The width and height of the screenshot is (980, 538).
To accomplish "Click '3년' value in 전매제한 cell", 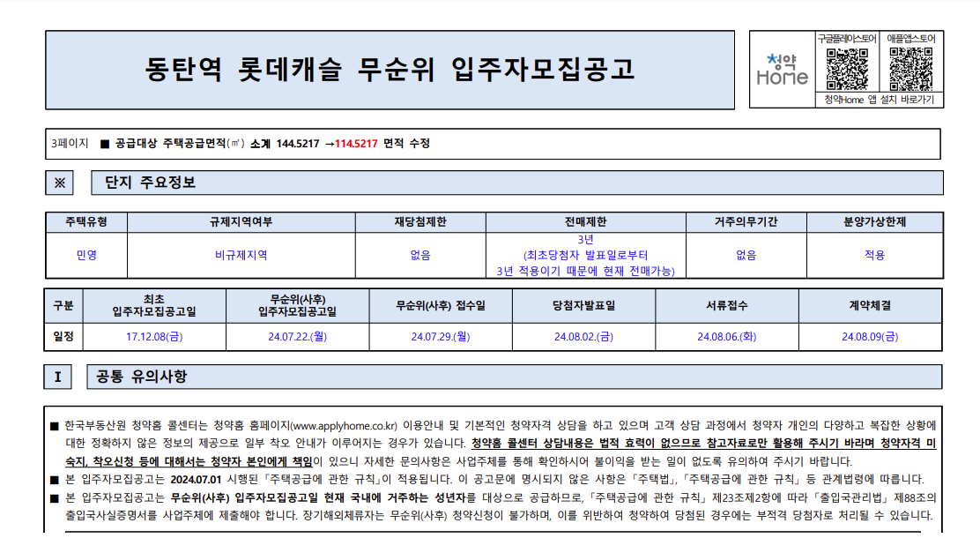I will 586,240.
